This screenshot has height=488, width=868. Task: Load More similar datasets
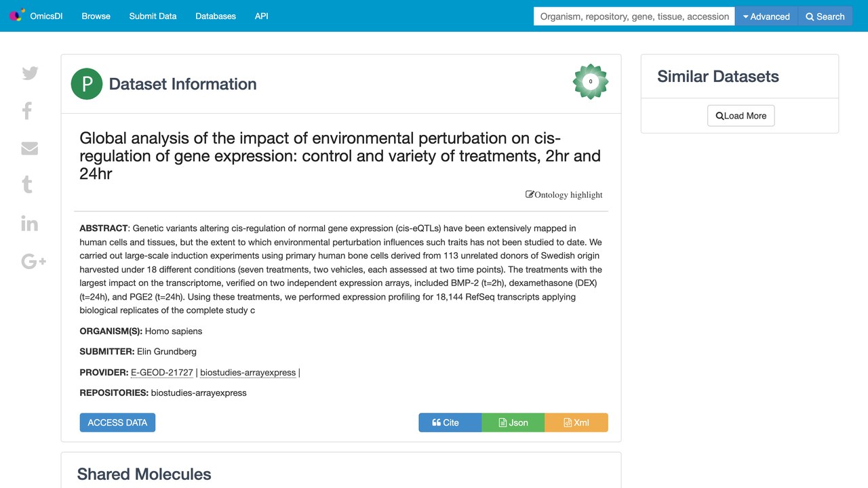(x=741, y=116)
